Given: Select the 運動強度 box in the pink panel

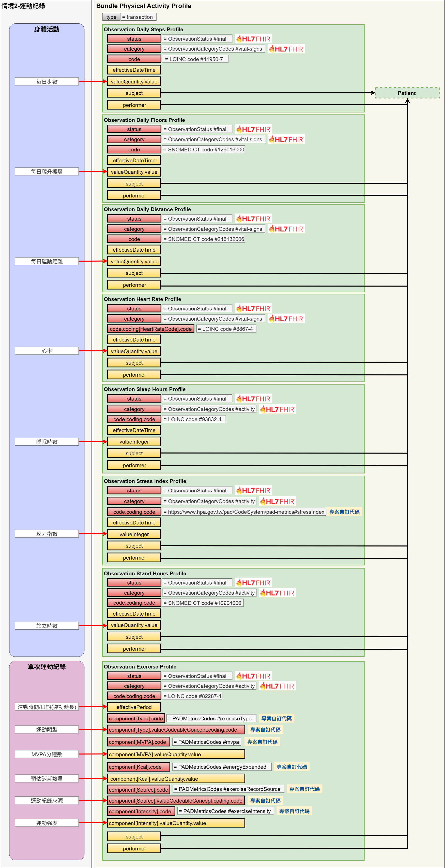Looking at the screenshot, I should tap(47, 823).
